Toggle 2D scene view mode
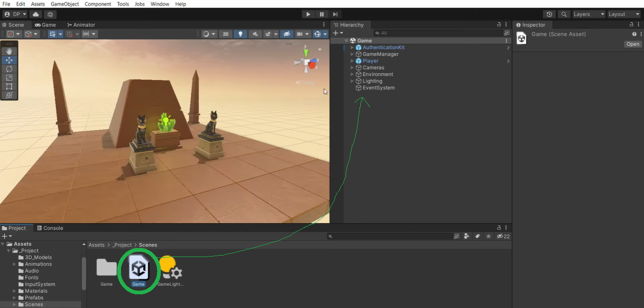Screen dimensions: 644x308 [x=226, y=34]
